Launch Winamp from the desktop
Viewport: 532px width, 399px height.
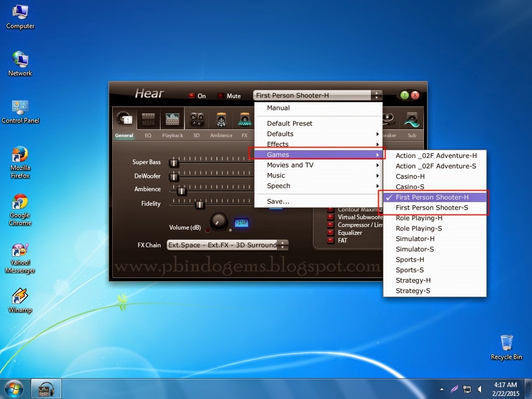[20, 301]
